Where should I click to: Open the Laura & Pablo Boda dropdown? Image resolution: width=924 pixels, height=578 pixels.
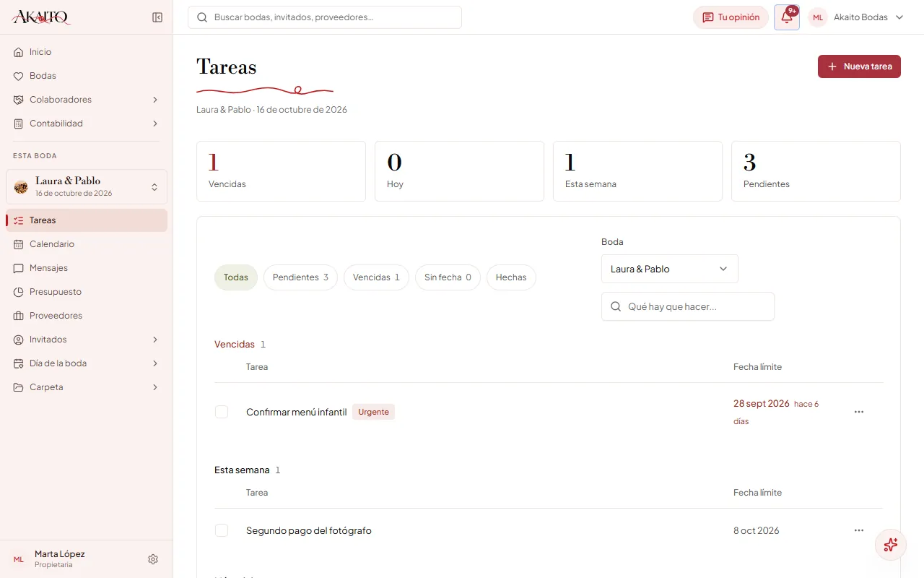[x=670, y=269]
